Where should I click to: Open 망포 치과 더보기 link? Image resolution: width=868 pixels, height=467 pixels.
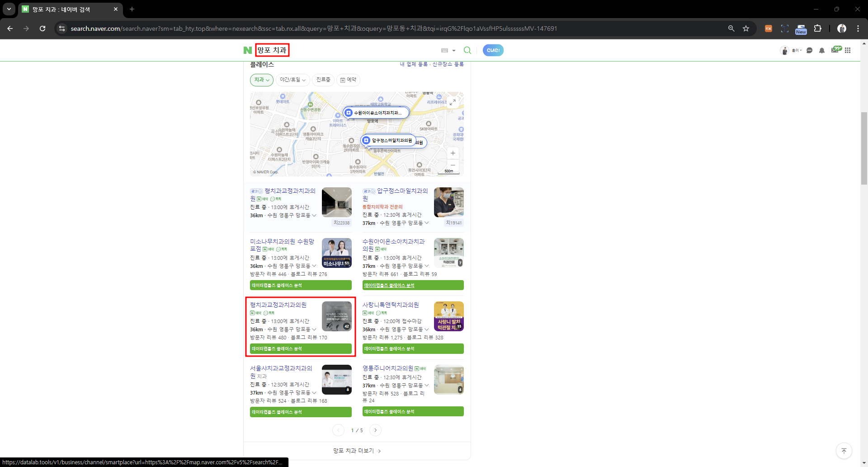(x=357, y=451)
